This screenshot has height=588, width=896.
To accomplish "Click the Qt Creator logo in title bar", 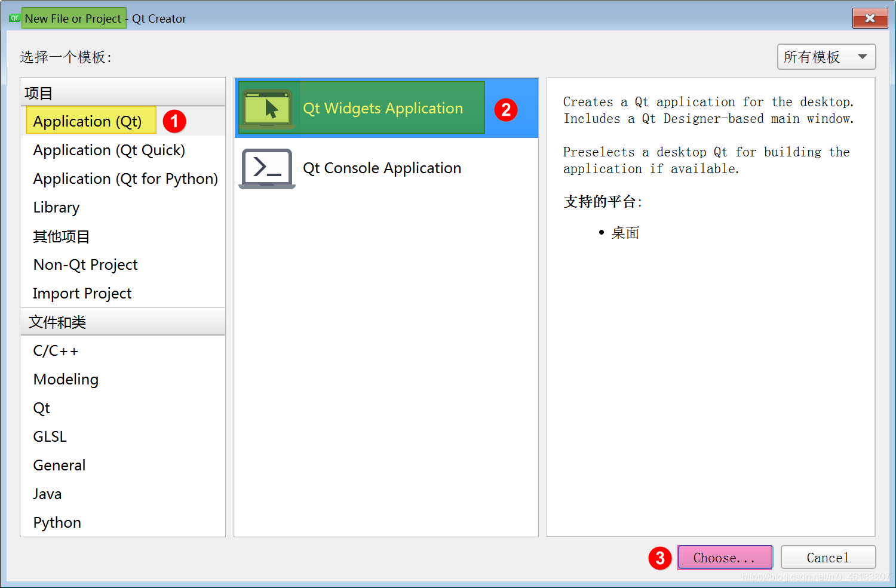I will (x=14, y=19).
